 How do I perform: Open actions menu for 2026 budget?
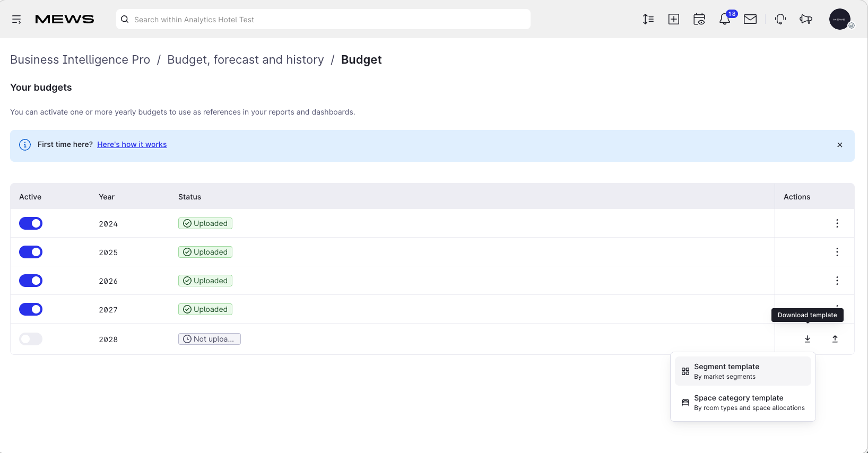[x=837, y=281]
